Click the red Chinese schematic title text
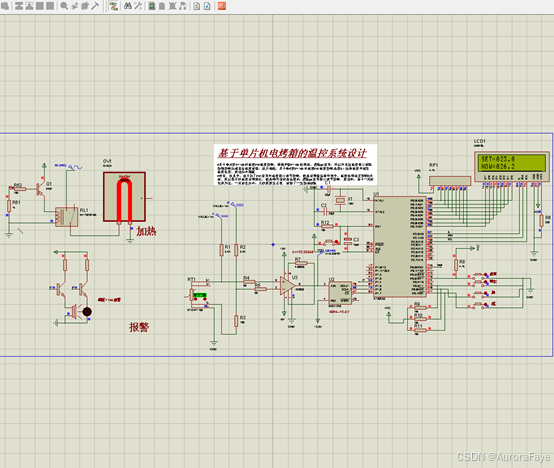This screenshot has height=468, width=554. point(291,153)
